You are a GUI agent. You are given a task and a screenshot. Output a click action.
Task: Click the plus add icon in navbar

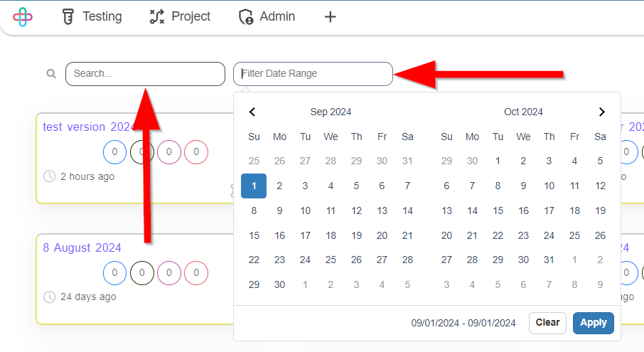[x=331, y=17]
